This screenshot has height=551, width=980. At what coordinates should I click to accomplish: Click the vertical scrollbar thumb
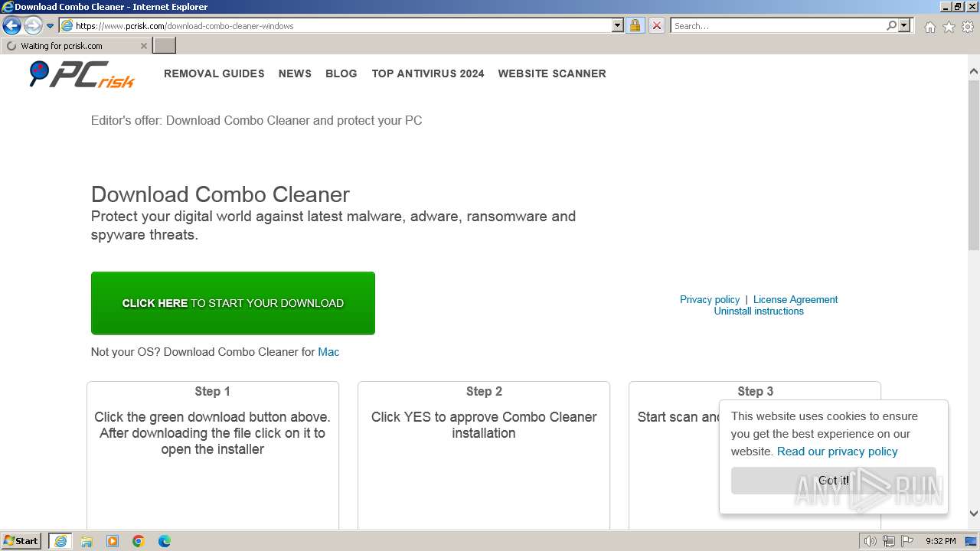pyautogui.click(x=974, y=165)
